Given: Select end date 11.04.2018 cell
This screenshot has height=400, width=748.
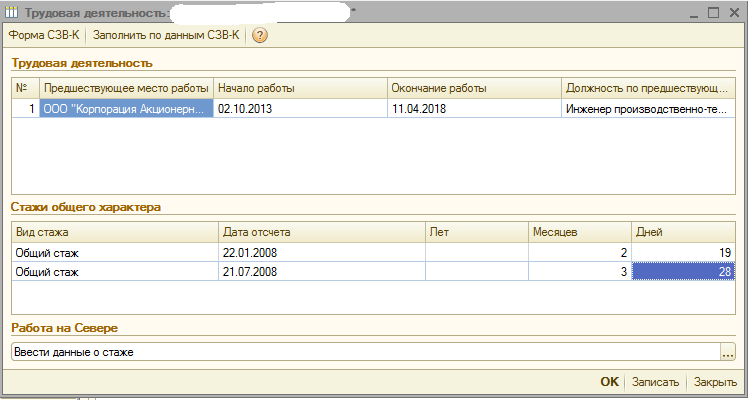Looking at the screenshot, I should [474, 108].
